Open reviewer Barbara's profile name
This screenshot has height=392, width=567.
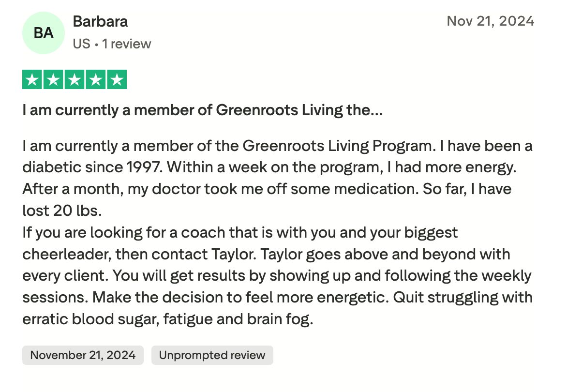pyautogui.click(x=100, y=22)
